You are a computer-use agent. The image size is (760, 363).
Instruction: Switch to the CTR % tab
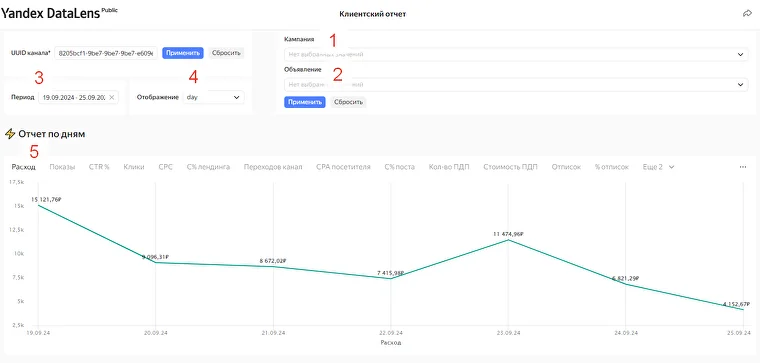point(99,167)
